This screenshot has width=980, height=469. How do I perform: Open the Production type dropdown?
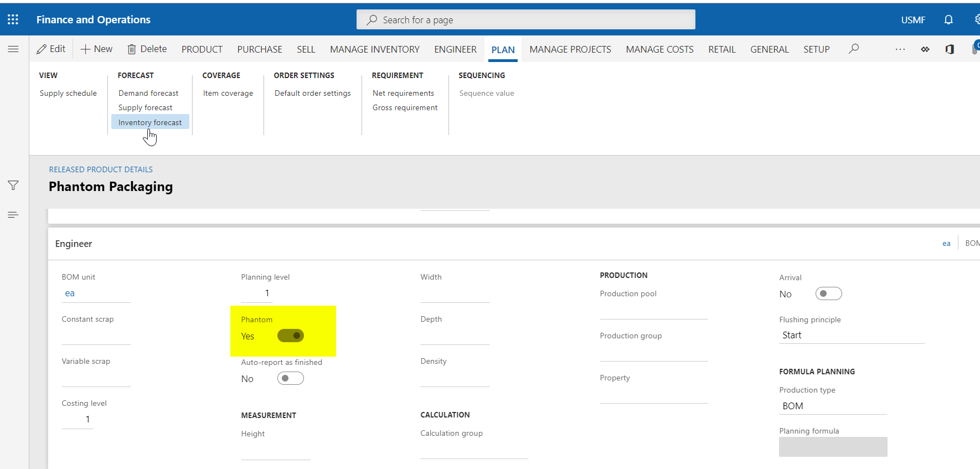tap(833, 406)
